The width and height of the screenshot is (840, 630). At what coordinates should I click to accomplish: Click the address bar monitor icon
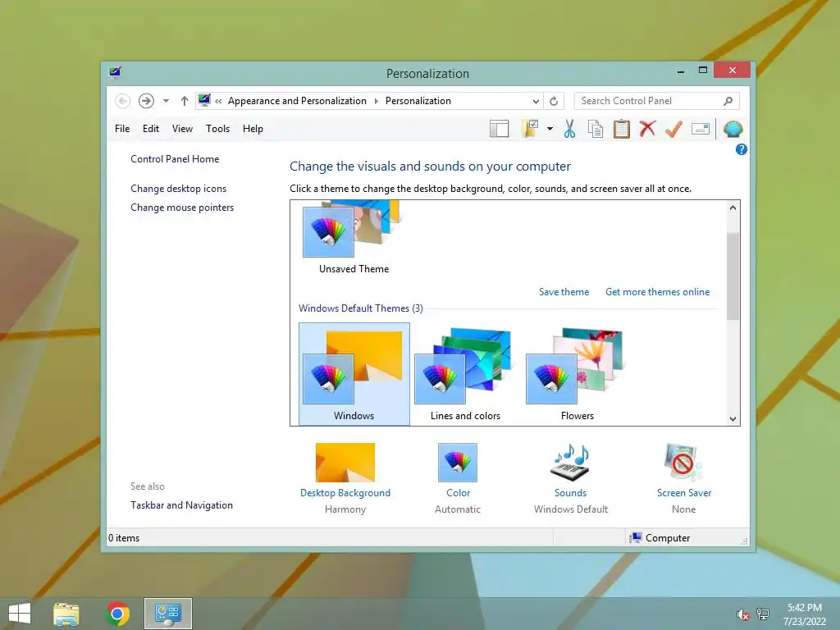click(x=204, y=100)
